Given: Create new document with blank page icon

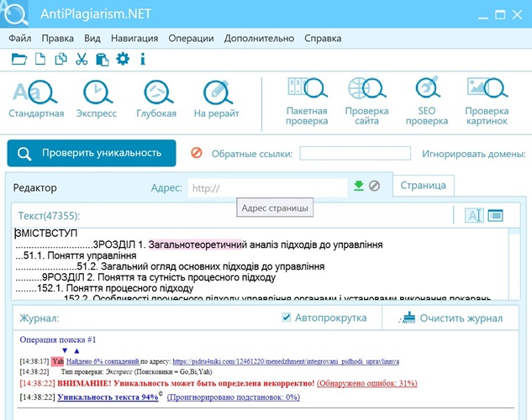Looking at the screenshot, I should 40,59.
